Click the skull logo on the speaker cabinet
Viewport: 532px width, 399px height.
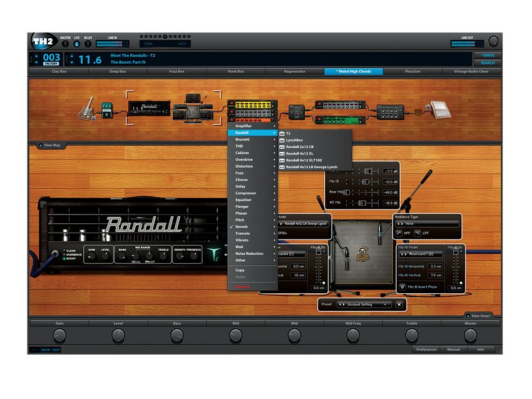point(362,254)
